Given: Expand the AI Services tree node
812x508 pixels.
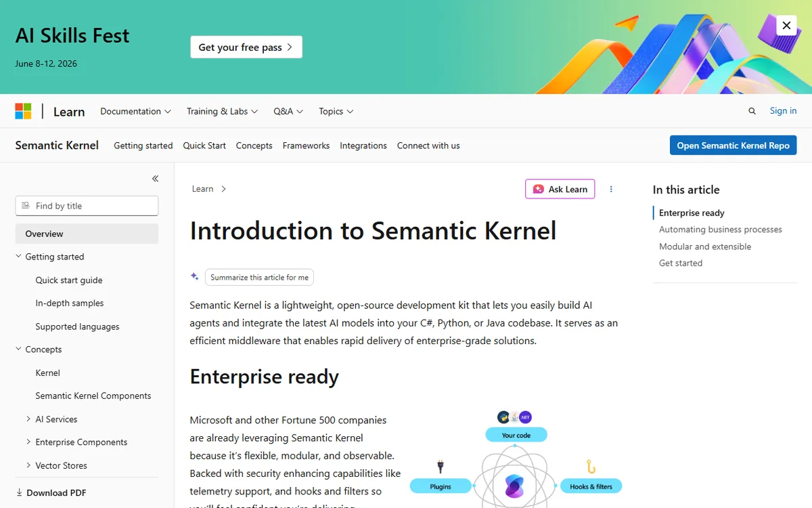Looking at the screenshot, I should point(51,419).
